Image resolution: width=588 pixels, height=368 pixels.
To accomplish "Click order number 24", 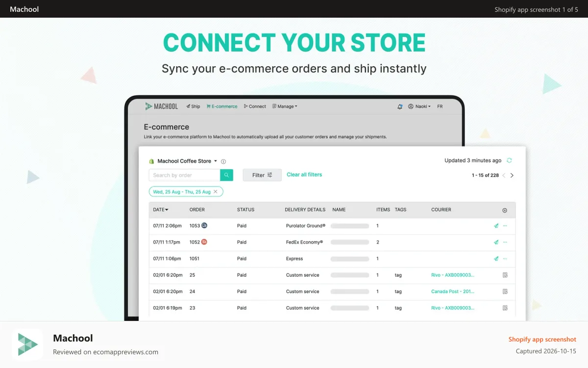I will pyautogui.click(x=192, y=291).
